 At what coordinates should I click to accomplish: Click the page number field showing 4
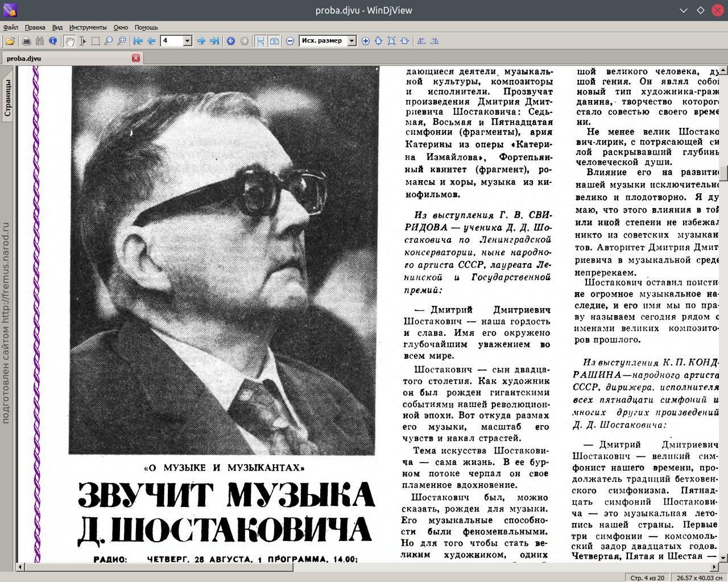pos(172,41)
